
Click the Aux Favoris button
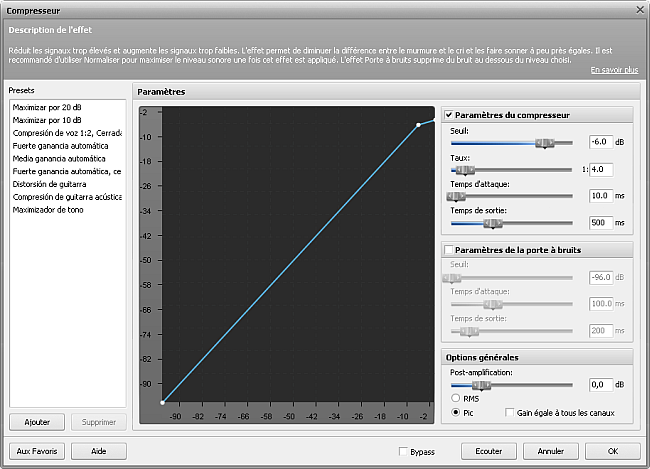37,451
